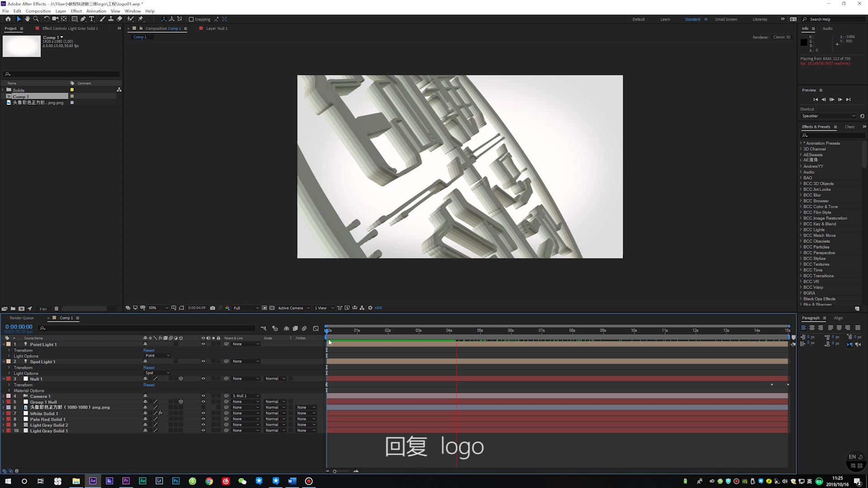Screen dimensions: 868x488
Task: Select the Roto Brush tool
Action: point(131,19)
